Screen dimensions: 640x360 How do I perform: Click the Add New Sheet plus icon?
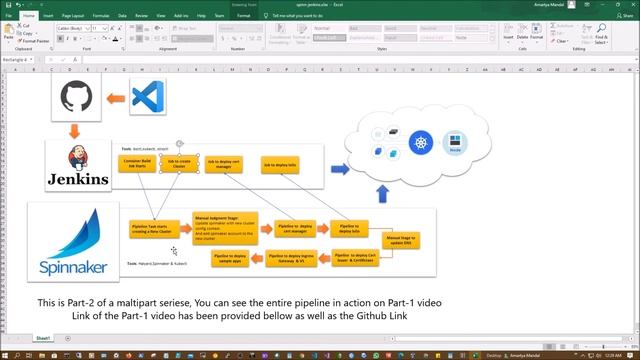click(68, 338)
